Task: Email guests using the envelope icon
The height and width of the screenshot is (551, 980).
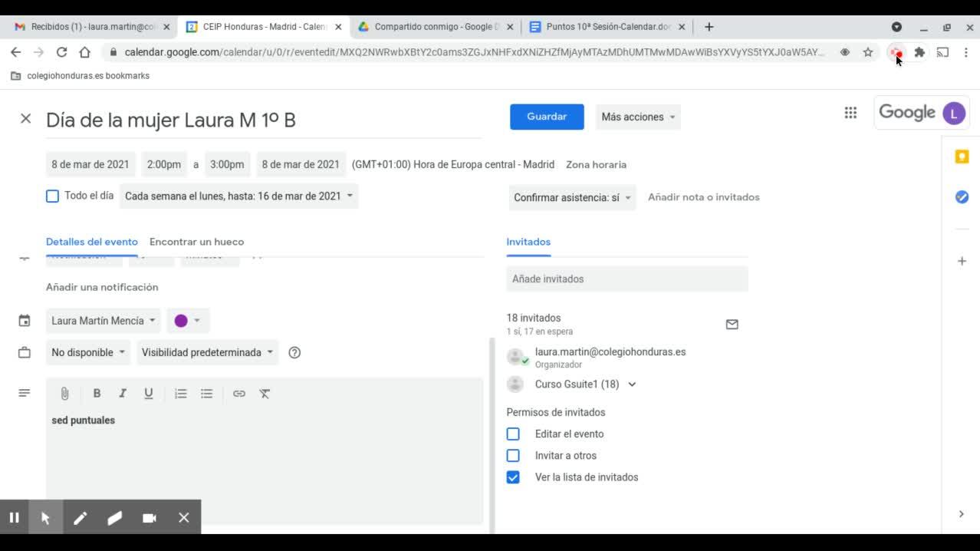Action: (732, 325)
